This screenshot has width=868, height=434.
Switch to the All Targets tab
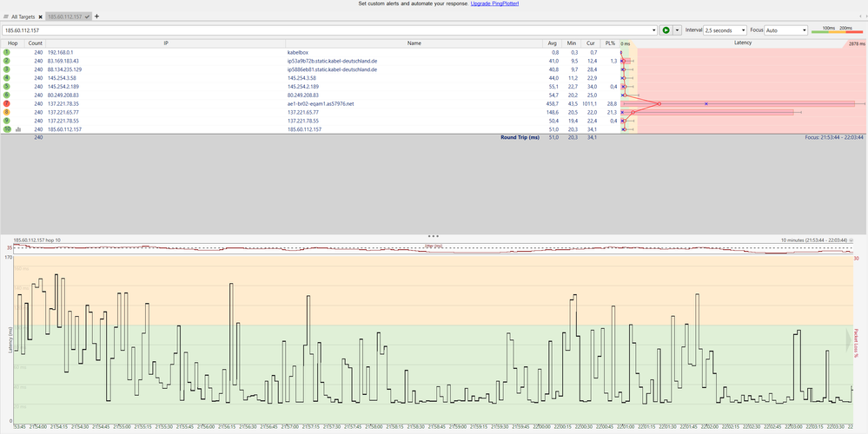(23, 17)
